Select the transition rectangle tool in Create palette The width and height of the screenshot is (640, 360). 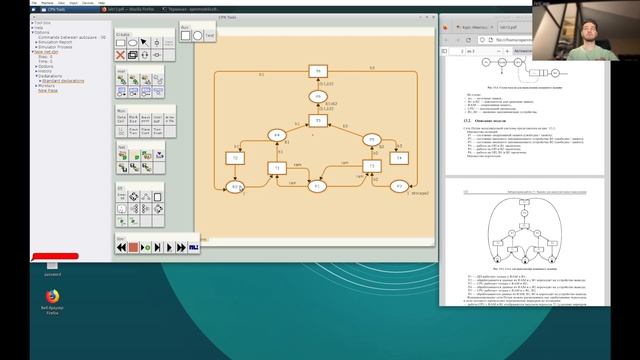(120, 43)
